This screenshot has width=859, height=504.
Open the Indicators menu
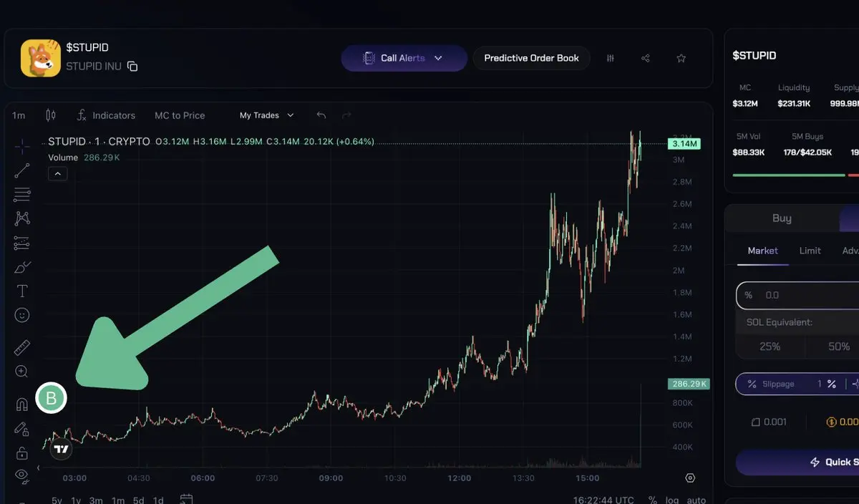pos(106,115)
